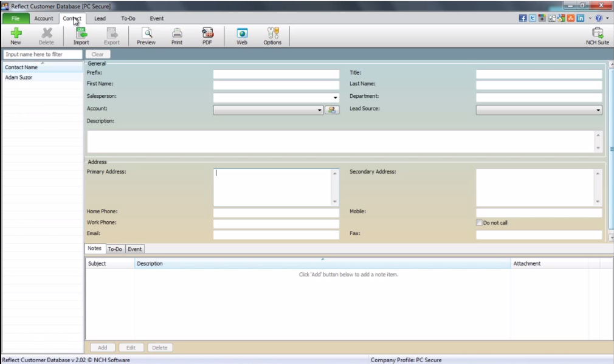This screenshot has height=364, width=614.
Task: Tick the Do not call checkbox
Action: coord(479,222)
